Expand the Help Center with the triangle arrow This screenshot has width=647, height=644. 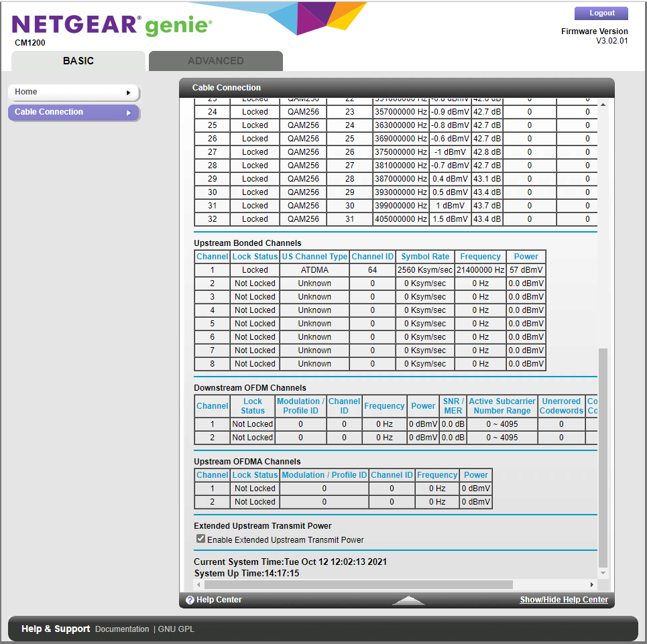408,600
